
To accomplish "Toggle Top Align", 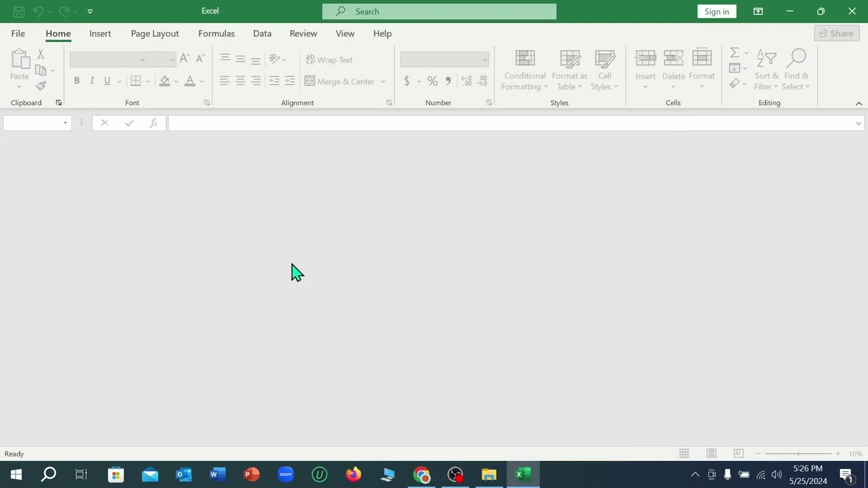I will [x=225, y=60].
